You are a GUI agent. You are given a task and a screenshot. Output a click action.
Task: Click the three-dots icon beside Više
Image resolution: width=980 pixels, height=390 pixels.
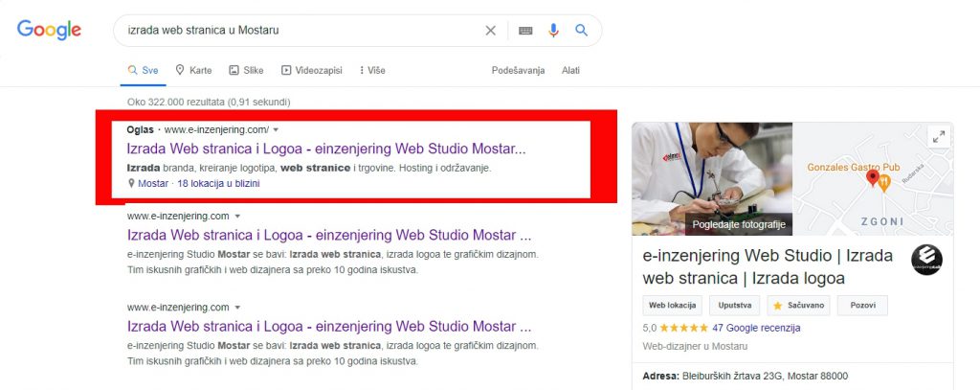click(x=361, y=70)
